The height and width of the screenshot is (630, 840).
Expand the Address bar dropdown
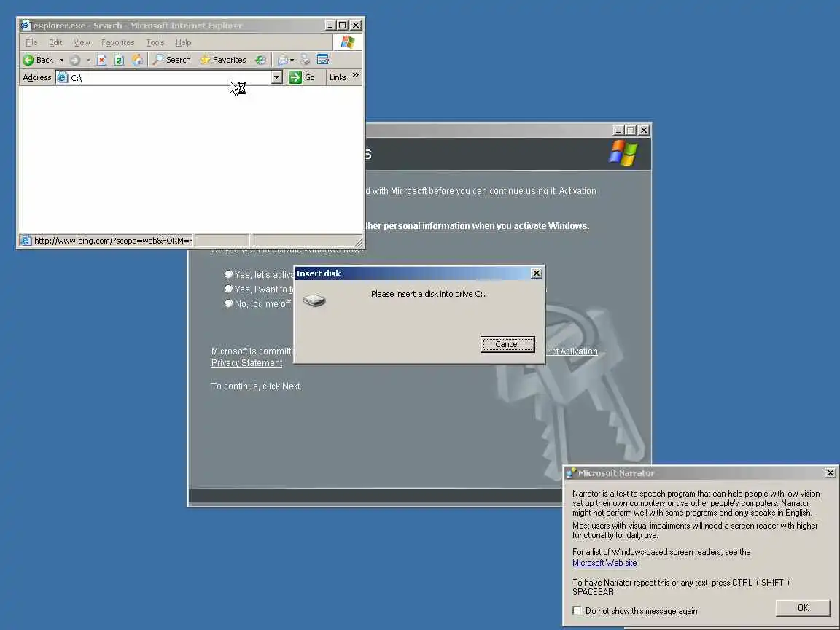click(x=276, y=78)
